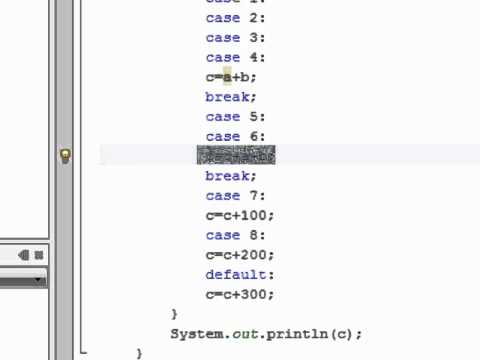Click the "case 6:" code line
This screenshot has width=480, height=360.
[235, 136]
